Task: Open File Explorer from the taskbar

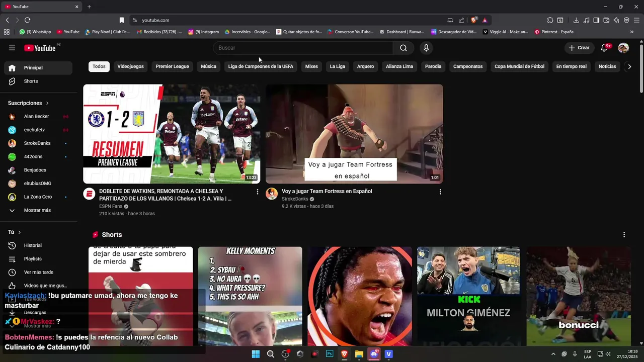Action: tap(359, 354)
